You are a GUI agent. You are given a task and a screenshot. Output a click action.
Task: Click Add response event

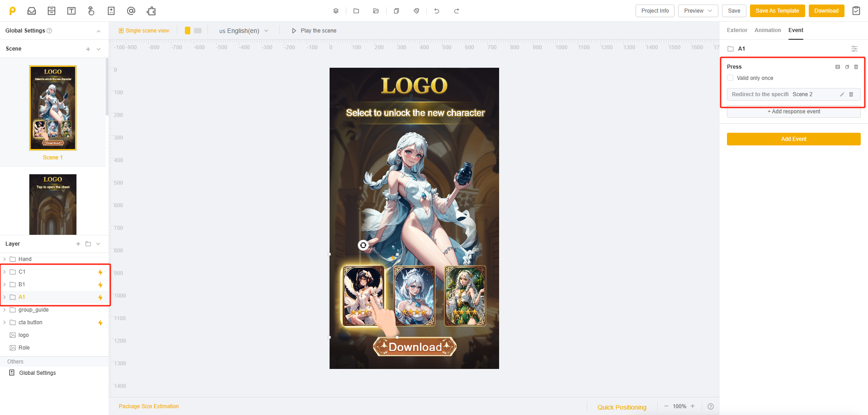tap(793, 112)
